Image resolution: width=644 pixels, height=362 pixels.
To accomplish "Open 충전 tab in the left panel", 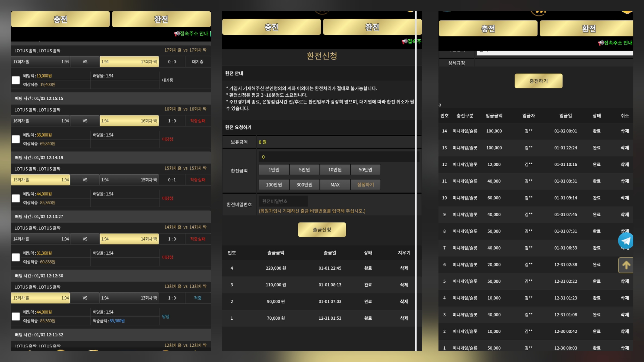I will 60,19.
